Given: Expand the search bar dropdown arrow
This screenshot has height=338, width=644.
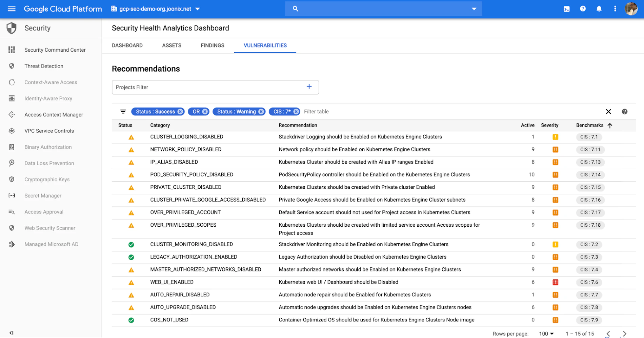Looking at the screenshot, I should [x=474, y=9].
